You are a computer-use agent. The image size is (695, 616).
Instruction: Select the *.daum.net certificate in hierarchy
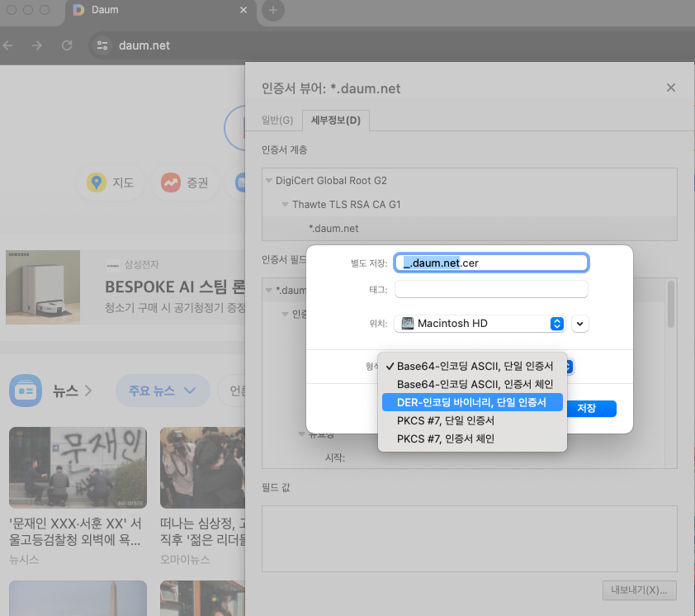pos(470,229)
